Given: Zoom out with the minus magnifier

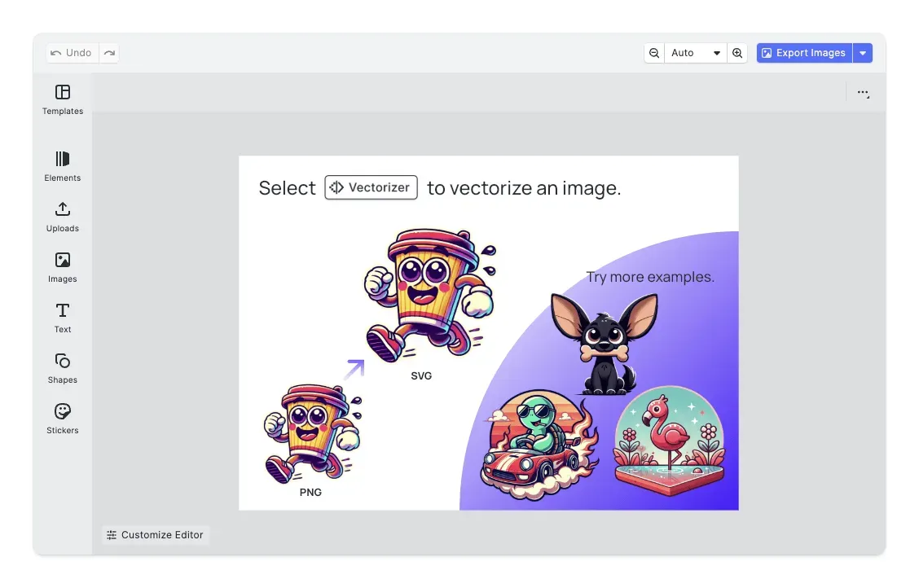Looking at the screenshot, I should pos(654,53).
